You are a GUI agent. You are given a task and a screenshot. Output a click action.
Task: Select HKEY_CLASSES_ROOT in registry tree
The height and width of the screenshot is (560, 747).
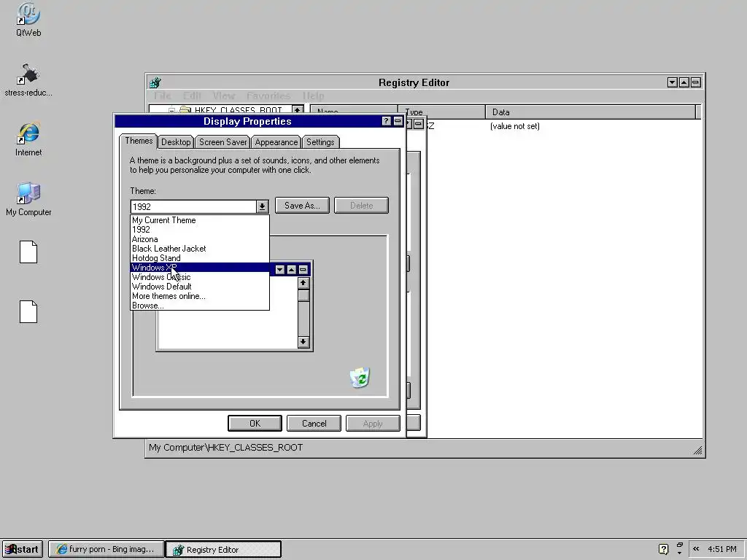coord(239,110)
